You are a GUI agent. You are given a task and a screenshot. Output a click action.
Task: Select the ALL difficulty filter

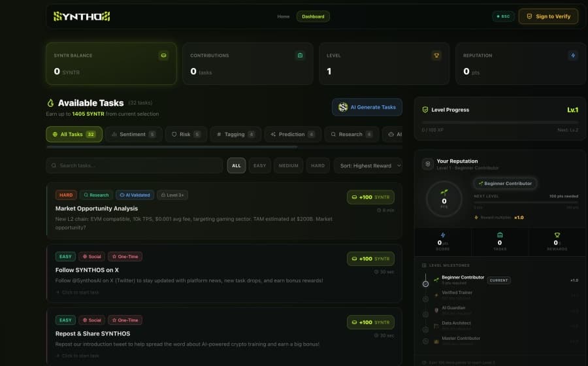(237, 165)
